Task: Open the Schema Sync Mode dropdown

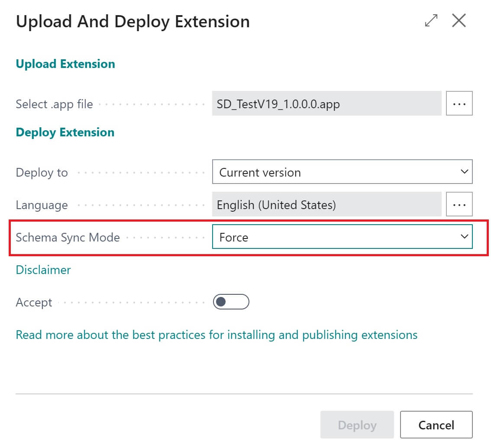Action: coord(342,237)
